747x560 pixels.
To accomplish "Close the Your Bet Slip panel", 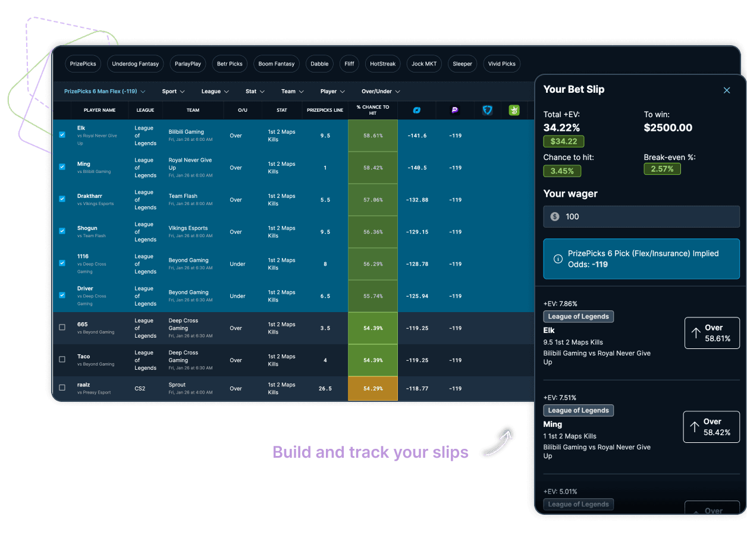I will 727,90.
